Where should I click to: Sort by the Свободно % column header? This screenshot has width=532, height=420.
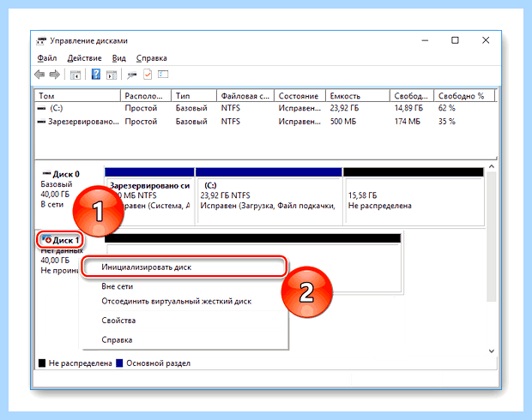click(x=464, y=96)
